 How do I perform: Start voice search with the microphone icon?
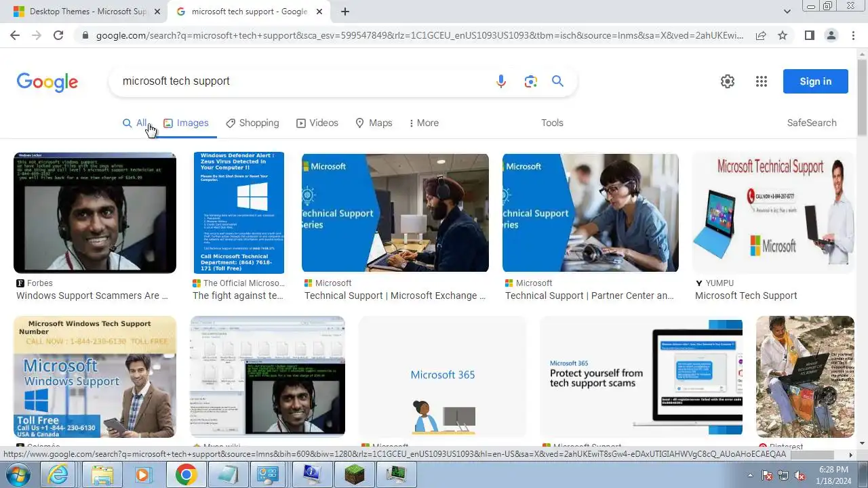pos(501,81)
